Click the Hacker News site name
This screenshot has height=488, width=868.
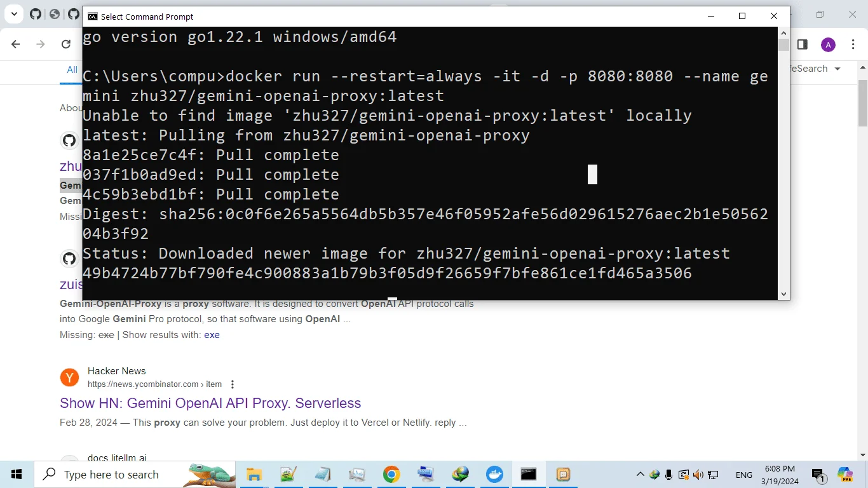point(117,371)
